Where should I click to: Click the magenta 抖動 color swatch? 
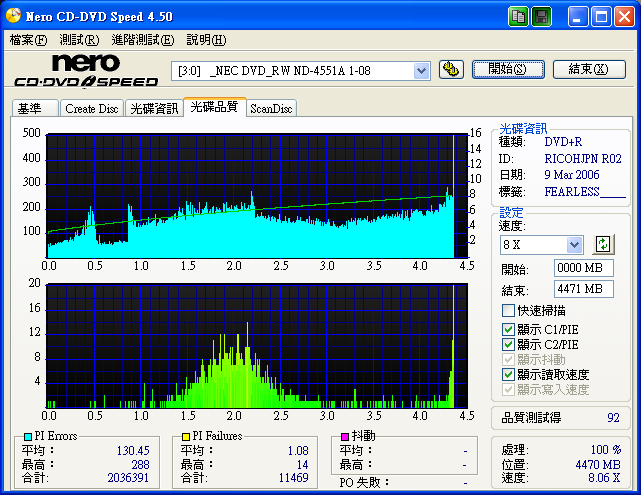pyautogui.click(x=345, y=437)
